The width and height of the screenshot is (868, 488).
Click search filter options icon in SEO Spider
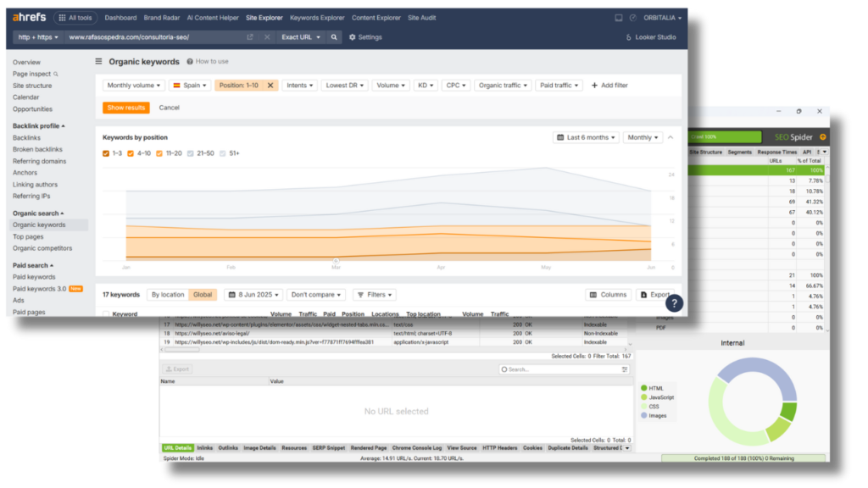625,369
